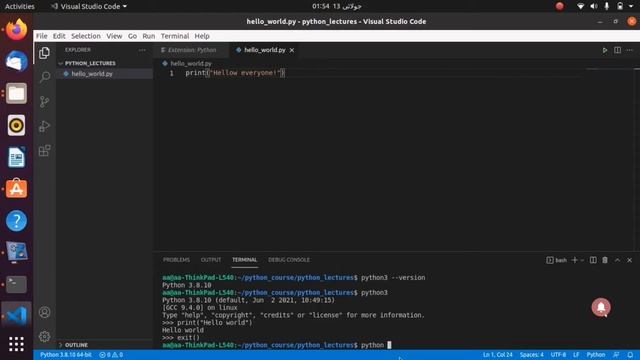
Task: Open the File menu
Action: (x=42, y=36)
